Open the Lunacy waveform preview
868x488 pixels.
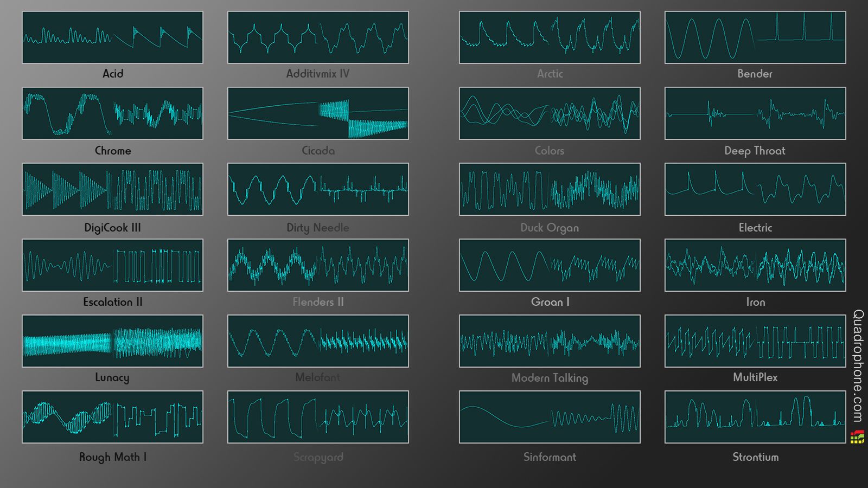click(112, 341)
